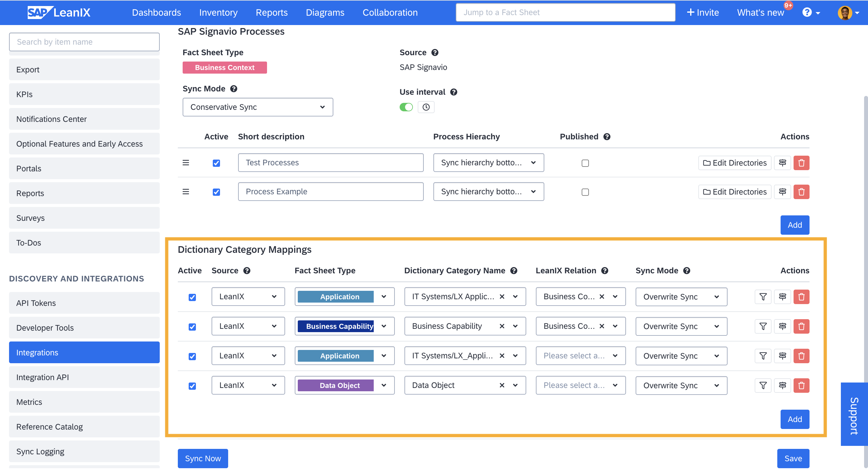The image size is (868, 470).
Task: Focus the Search by item name field
Action: click(84, 42)
